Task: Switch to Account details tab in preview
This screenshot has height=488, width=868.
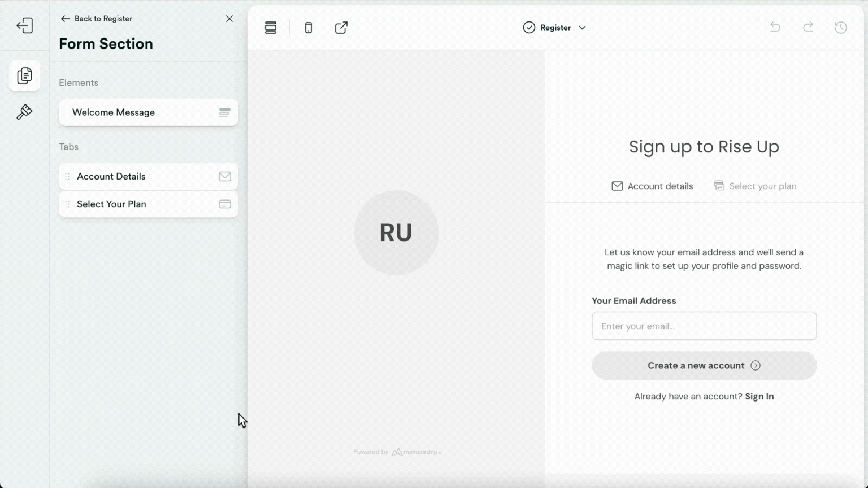Action: click(x=652, y=186)
